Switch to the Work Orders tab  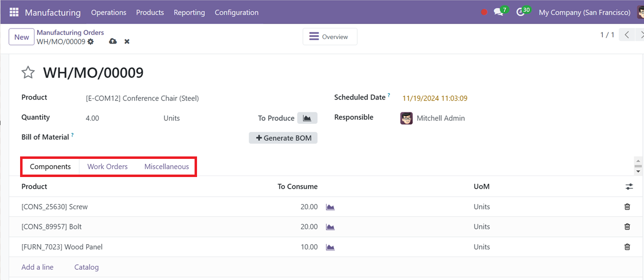(x=107, y=167)
